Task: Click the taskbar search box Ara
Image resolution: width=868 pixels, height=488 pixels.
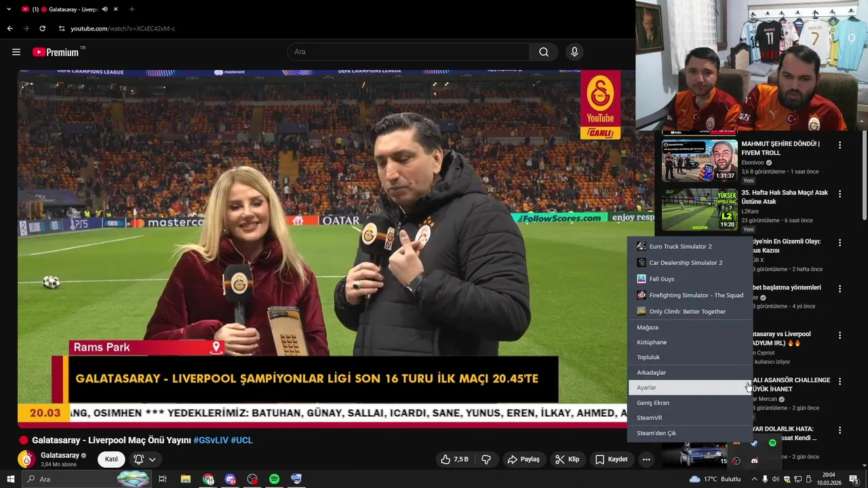Action: click(x=85, y=479)
